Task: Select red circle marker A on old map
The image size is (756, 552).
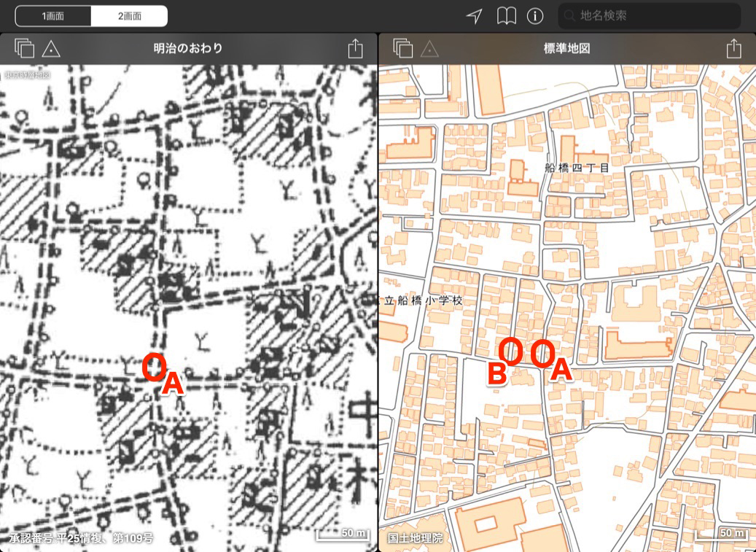Action: pyautogui.click(x=155, y=366)
